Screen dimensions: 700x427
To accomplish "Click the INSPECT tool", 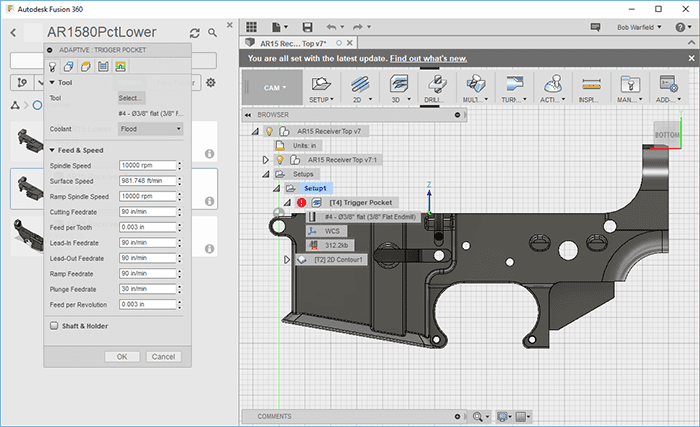I will pos(591,89).
